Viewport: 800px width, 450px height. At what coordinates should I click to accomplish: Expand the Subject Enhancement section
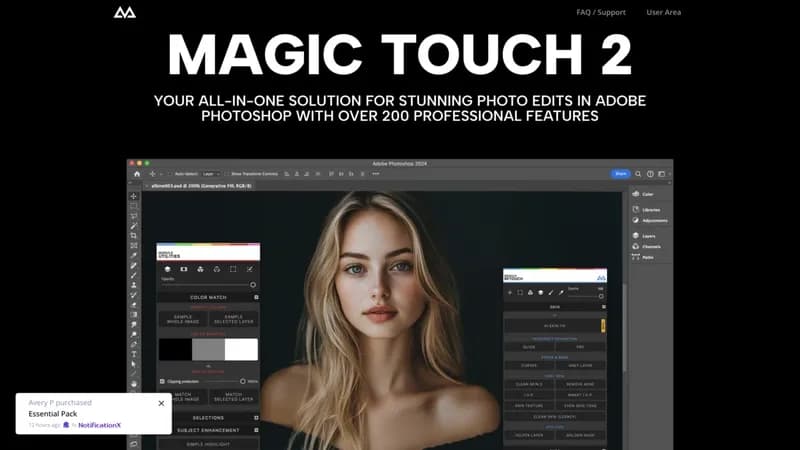coord(256,430)
